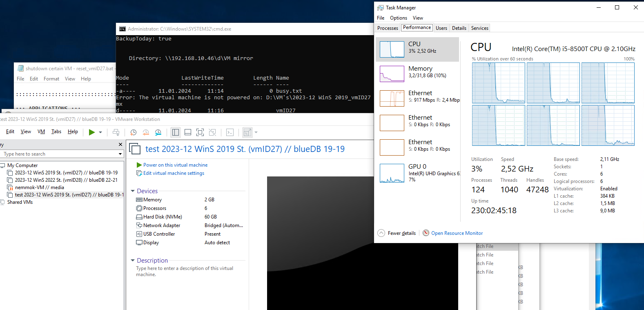644x310 pixels.
Task: Click the Task Manager title bar icon
Action: point(381,8)
